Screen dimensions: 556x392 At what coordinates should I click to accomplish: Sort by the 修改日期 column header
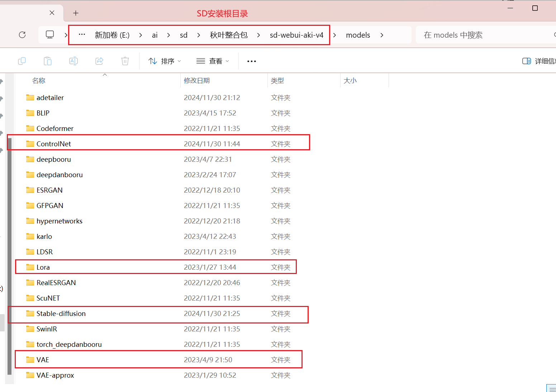197,81
